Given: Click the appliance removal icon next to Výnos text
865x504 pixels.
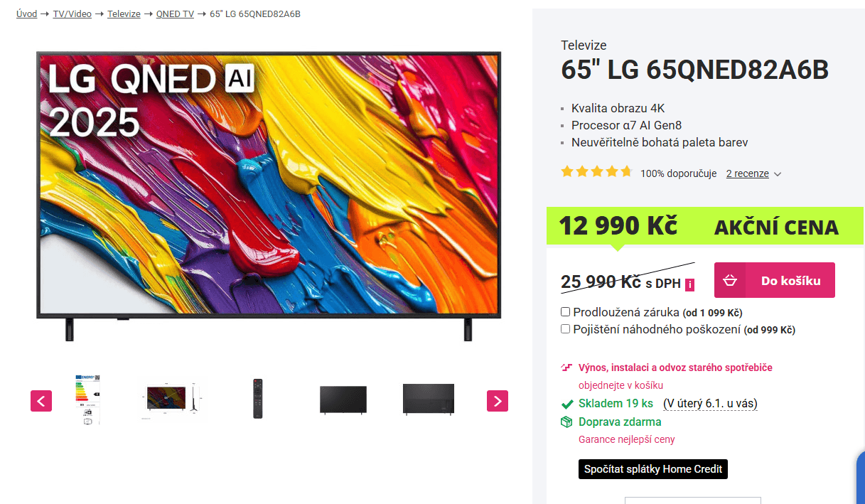Looking at the screenshot, I should coord(565,367).
